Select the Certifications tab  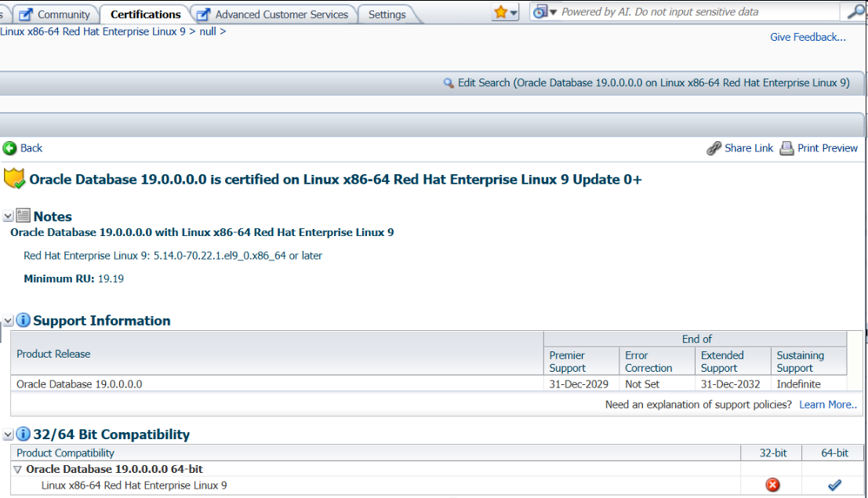pos(146,14)
